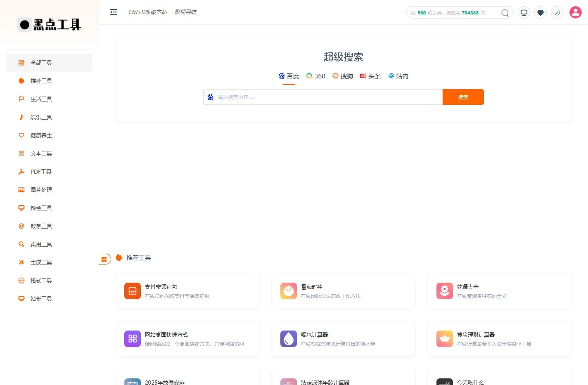Open the user avatar profile icon
The image size is (588, 385).
tap(576, 12)
